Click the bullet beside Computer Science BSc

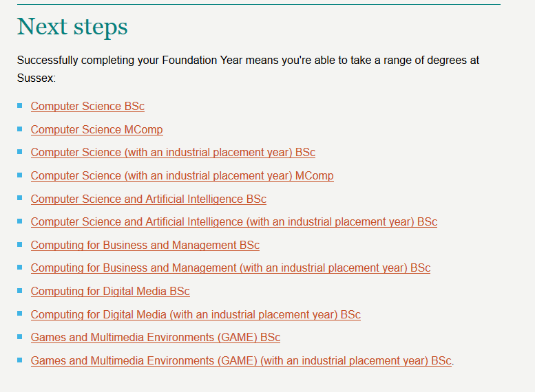[20, 106]
